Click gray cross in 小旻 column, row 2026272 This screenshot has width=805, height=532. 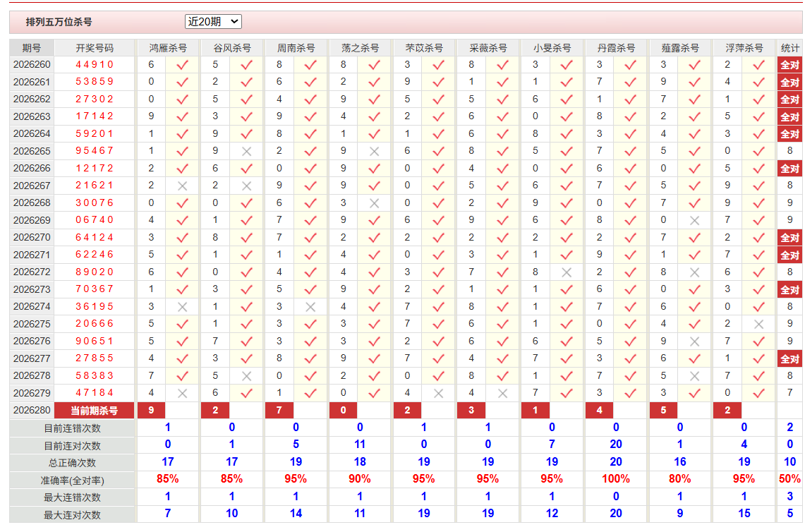click(x=567, y=272)
